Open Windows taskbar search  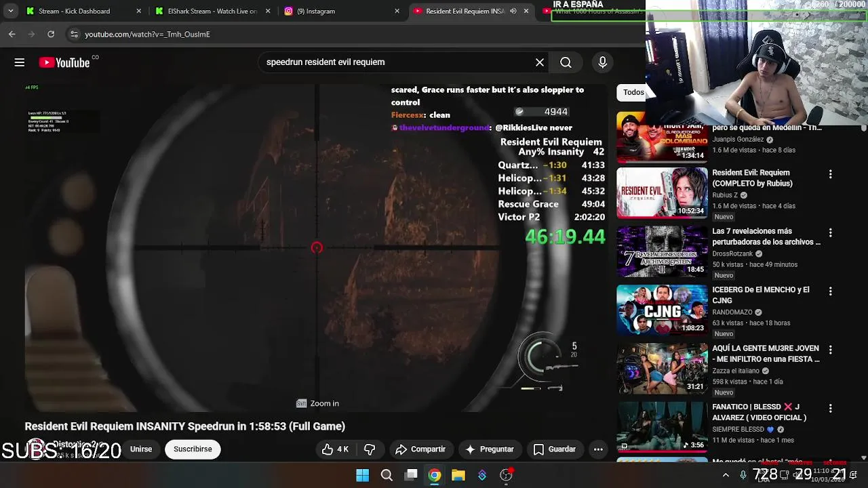[x=387, y=475]
